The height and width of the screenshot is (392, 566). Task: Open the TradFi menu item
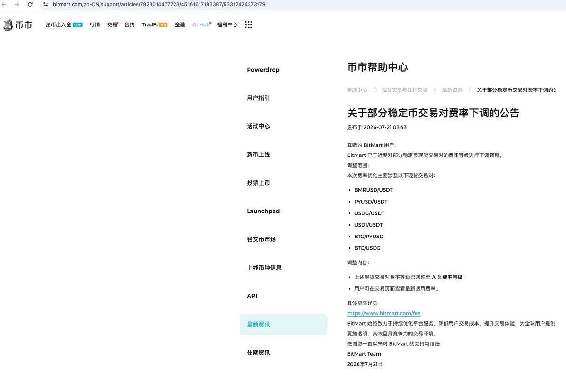(x=150, y=24)
